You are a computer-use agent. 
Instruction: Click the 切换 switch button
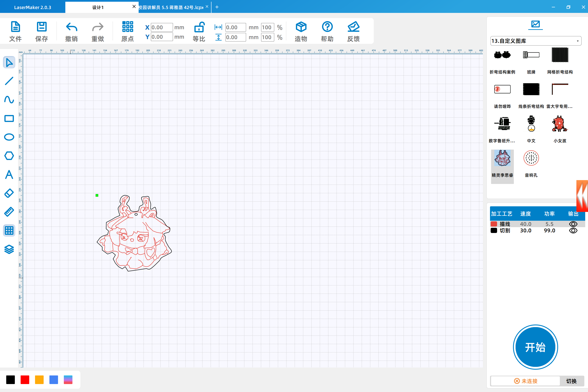[x=571, y=381]
